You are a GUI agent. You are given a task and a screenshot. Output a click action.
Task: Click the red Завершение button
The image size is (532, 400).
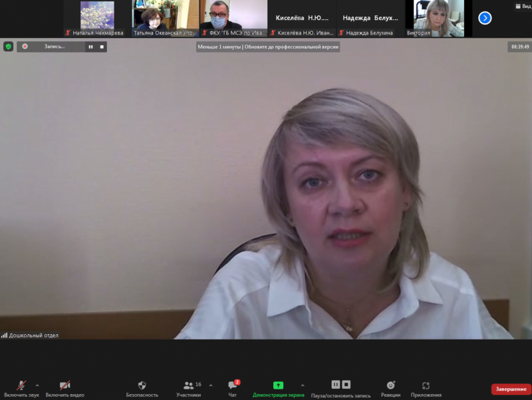pos(511,389)
